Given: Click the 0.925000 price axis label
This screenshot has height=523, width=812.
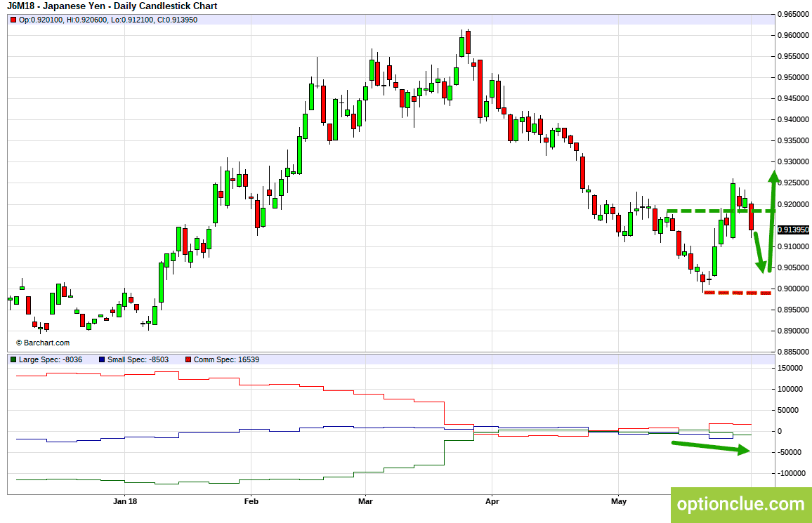Looking at the screenshot, I should [793, 183].
